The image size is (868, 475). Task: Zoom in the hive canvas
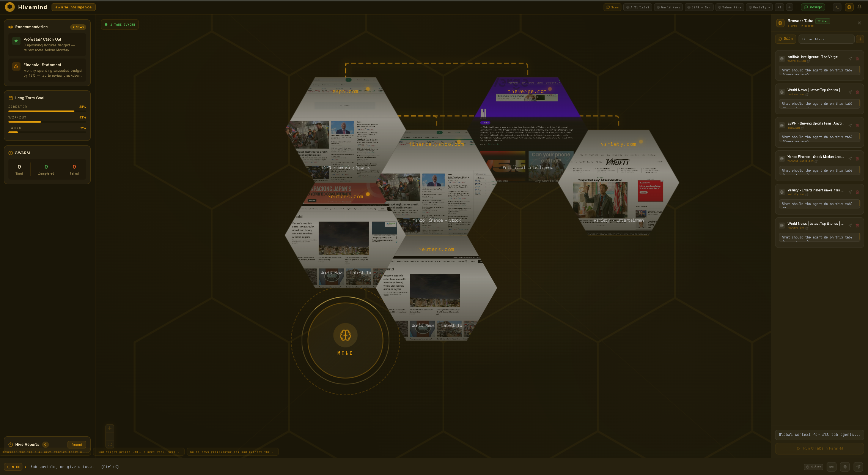[x=110, y=428]
